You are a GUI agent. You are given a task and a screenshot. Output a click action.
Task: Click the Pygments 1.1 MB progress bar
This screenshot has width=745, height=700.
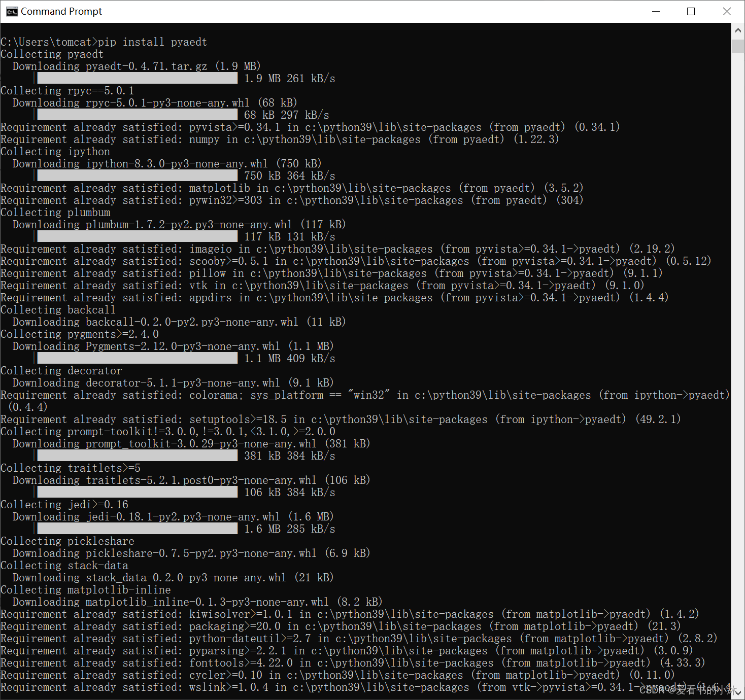137,358
